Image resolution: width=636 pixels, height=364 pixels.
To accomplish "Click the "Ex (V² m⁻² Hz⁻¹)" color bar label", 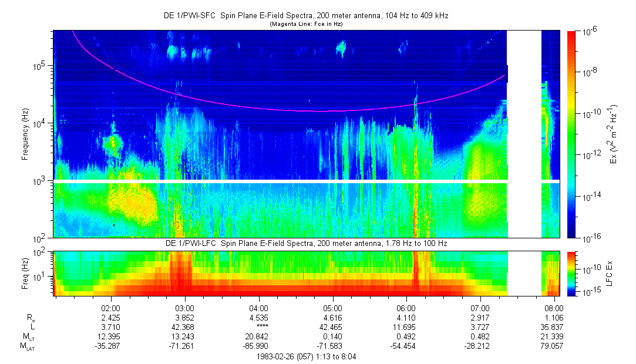I will [614, 134].
